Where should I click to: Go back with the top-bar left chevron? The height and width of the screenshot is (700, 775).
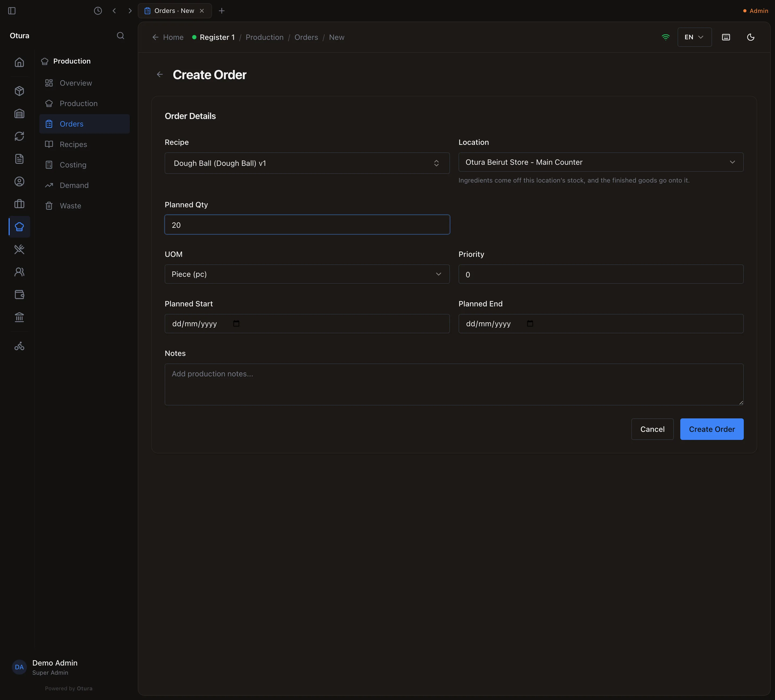[x=114, y=11]
